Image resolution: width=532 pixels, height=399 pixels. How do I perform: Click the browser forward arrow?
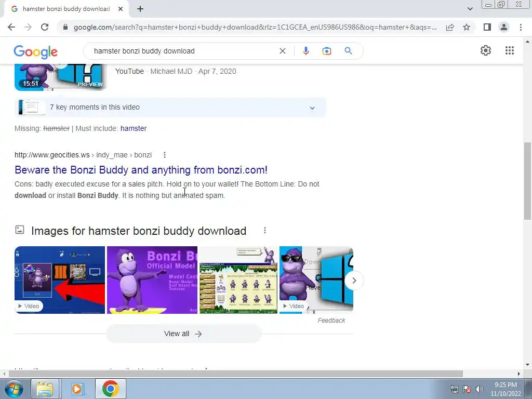(28, 27)
